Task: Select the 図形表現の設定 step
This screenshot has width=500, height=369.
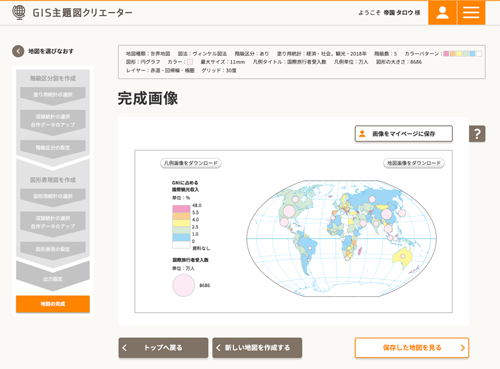Action: 53,249
